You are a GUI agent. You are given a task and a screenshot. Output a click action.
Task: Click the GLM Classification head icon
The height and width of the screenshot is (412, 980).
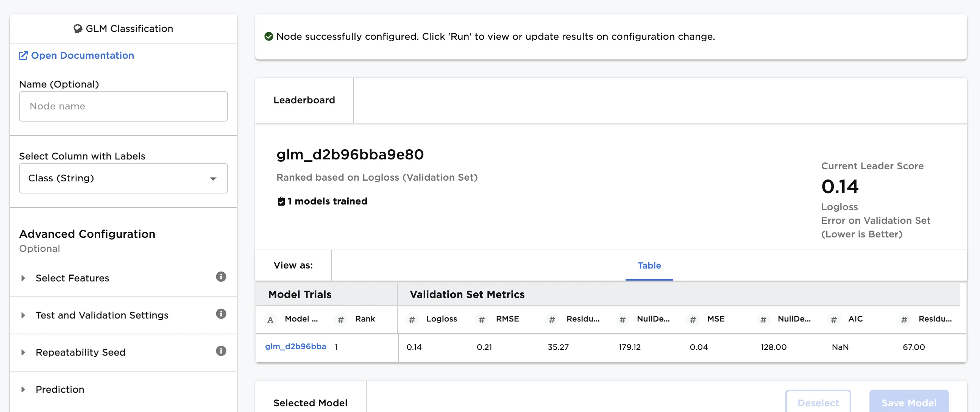(78, 29)
